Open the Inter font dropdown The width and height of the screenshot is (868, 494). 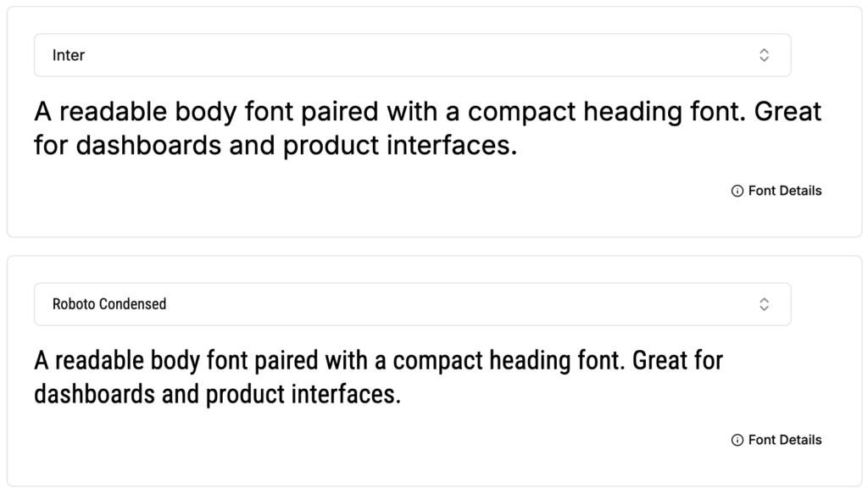click(x=412, y=55)
